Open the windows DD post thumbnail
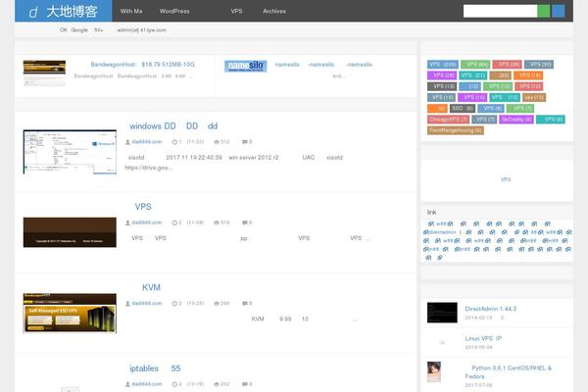This screenshot has width=588, height=392. [70, 152]
